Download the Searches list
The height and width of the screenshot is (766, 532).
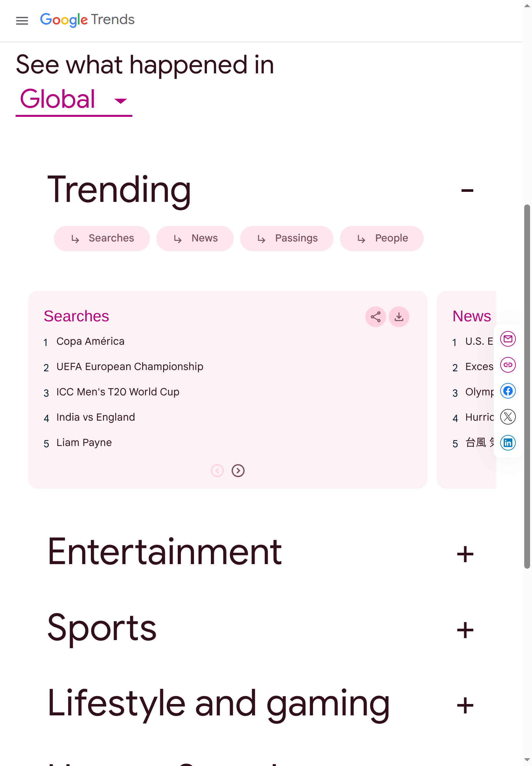click(x=399, y=317)
